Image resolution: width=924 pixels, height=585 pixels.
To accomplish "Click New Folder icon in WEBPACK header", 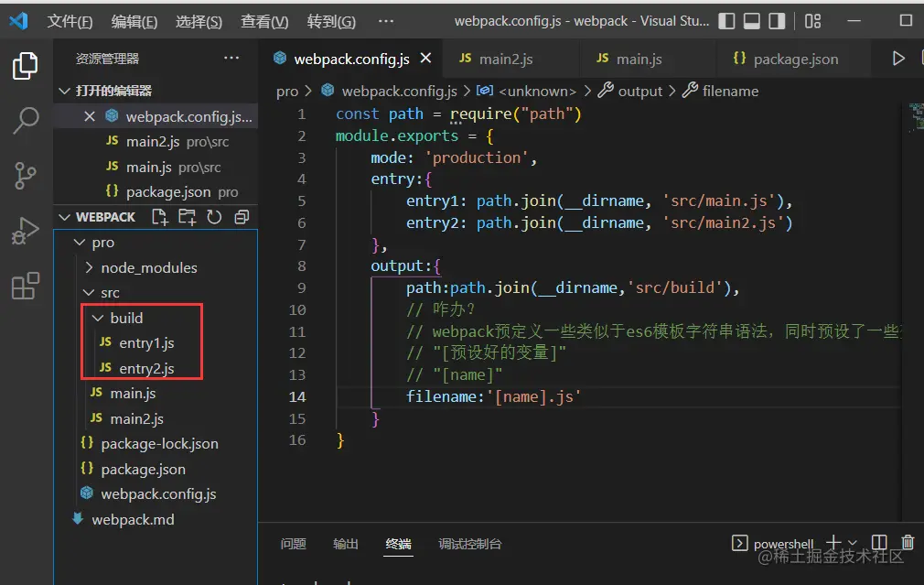I will 187,217.
